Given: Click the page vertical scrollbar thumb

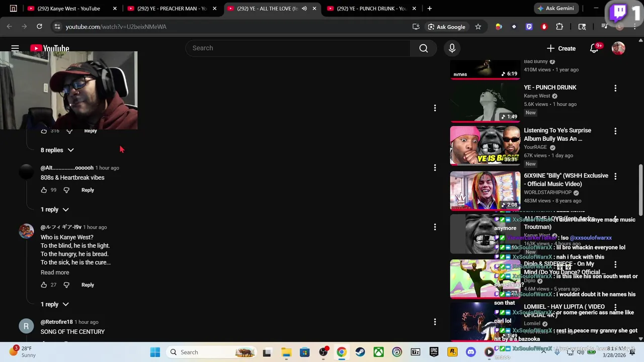Looking at the screenshot, I should pyautogui.click(x=640, y=190).
